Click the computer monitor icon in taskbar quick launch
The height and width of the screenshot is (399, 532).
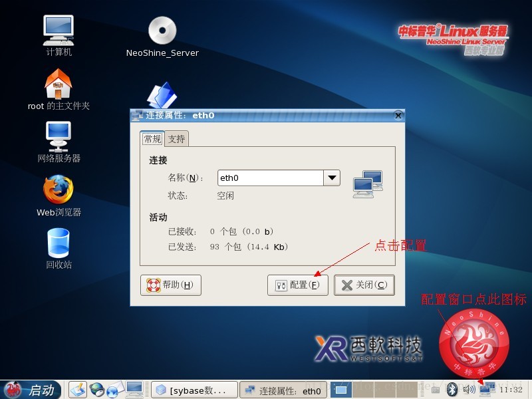[134, 390]
